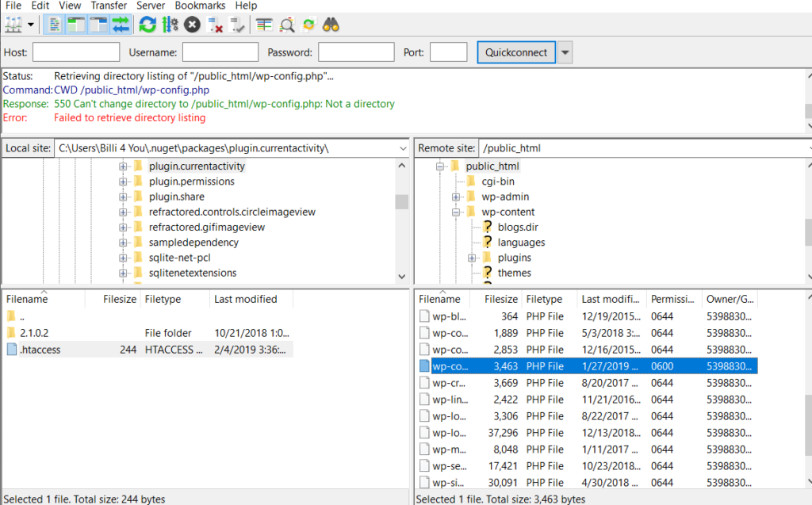The height and width of the screenshot is (505, 812).
Task: Expand the remote plugins folder
Action: coord(472,258)
